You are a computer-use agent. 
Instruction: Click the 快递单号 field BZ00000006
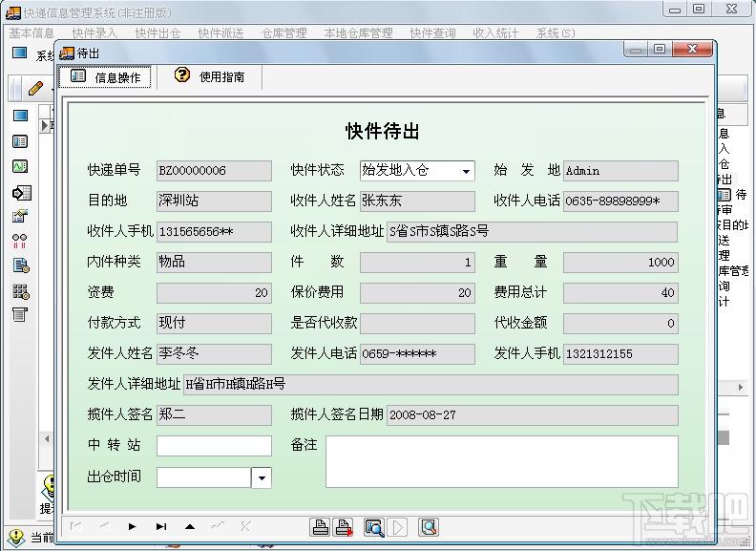pyautogui.click(x=214, y=171)
